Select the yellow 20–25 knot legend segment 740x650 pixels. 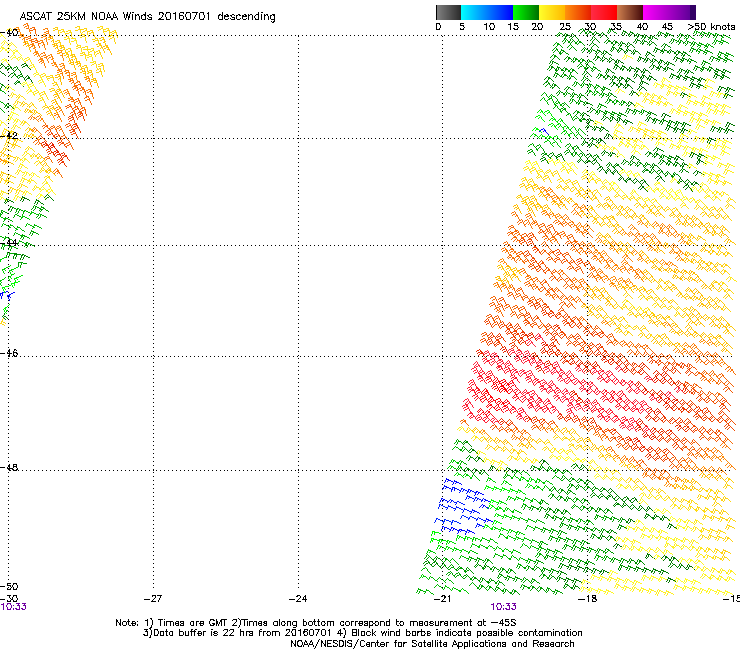click(552, 12)
